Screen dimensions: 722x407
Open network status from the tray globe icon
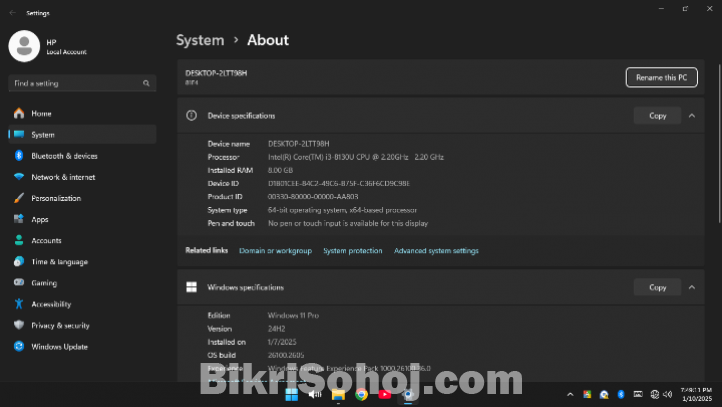point(654,394)
